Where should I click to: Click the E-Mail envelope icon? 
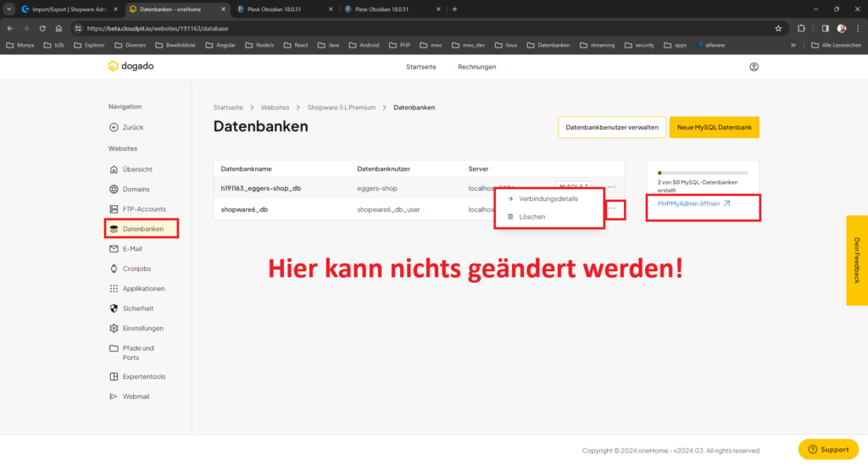(x=114, y=249)
